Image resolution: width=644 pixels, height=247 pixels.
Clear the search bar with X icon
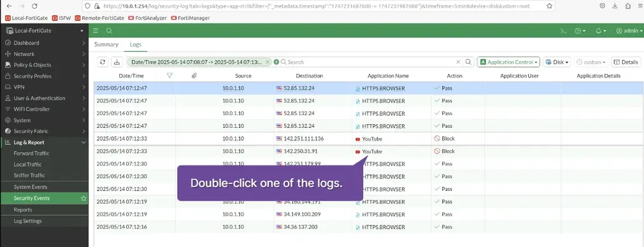pos(459,62)
